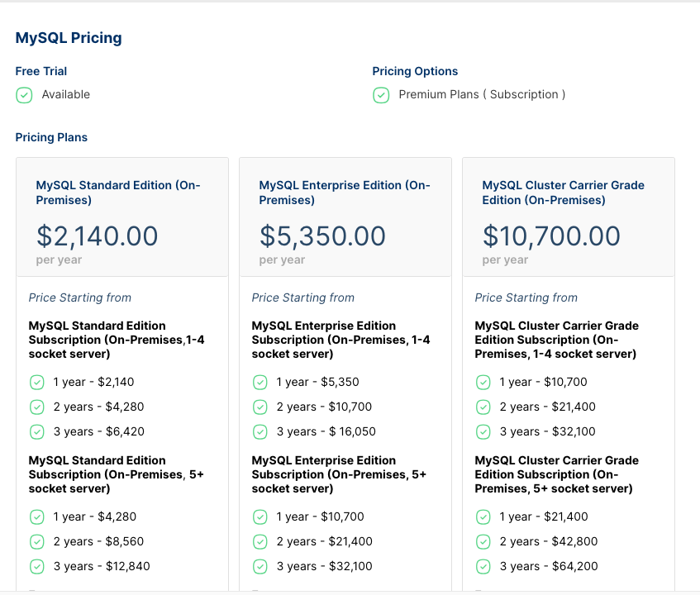This screenshot has width=700, height=595.
Task: Open MySQL Enterprise Edition (On-Premises) plan title
Action: point(345,193)
